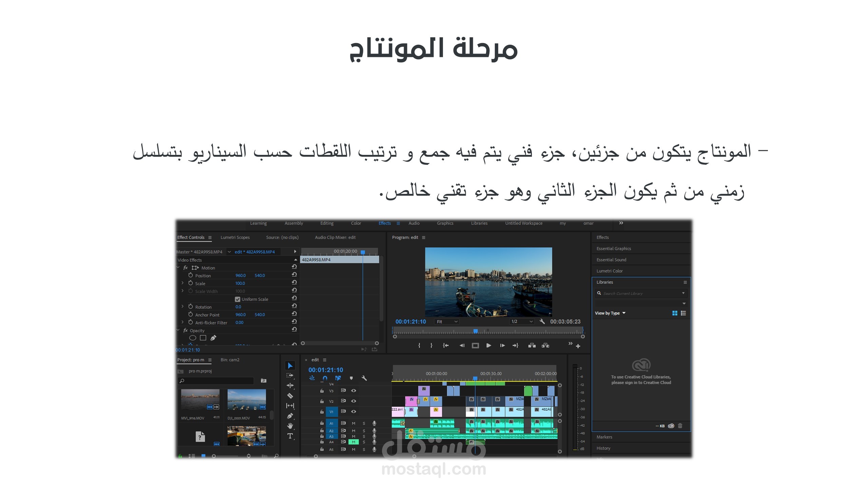Open the Fit zoom level dropdown
Image resolution: width=868 pixels, height=488 pixels.
tap(447, 322)
